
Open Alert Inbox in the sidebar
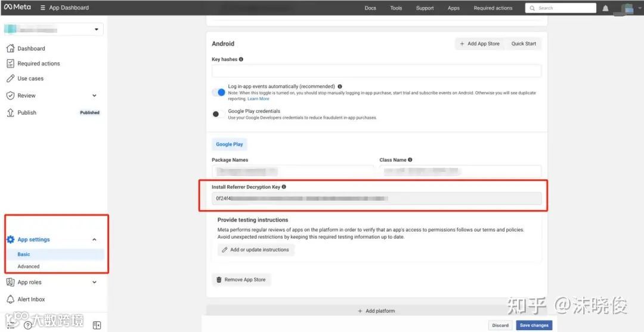[31, 299]
